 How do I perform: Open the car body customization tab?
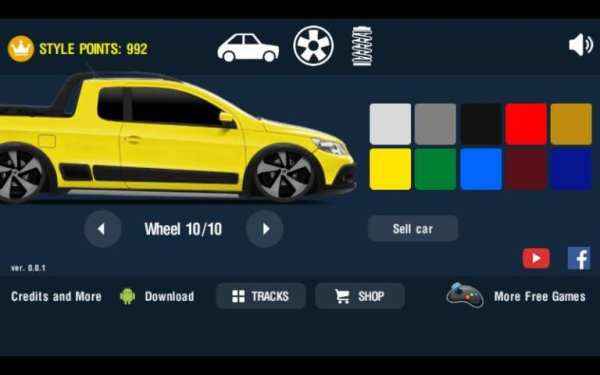tap(248, 47)
